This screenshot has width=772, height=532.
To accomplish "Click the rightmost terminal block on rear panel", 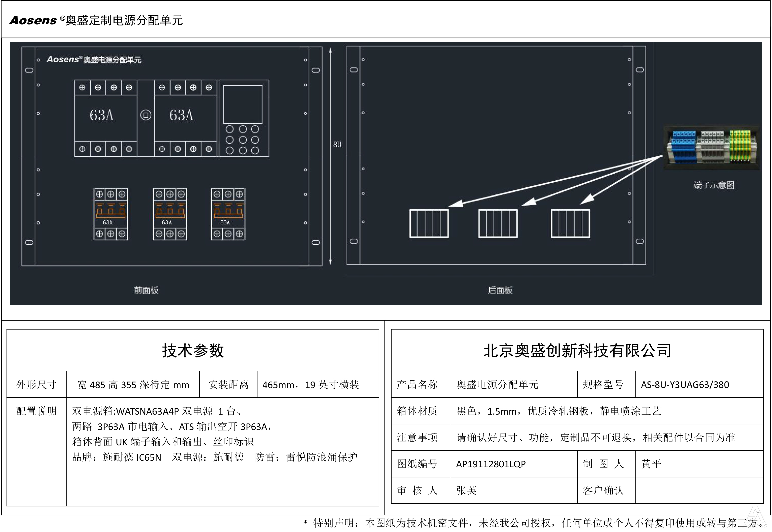I will pos(570,223).
